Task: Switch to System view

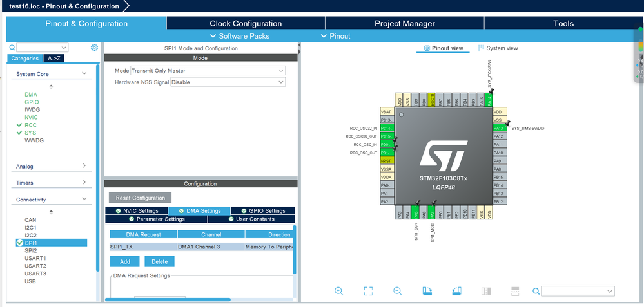Action: 498,48
